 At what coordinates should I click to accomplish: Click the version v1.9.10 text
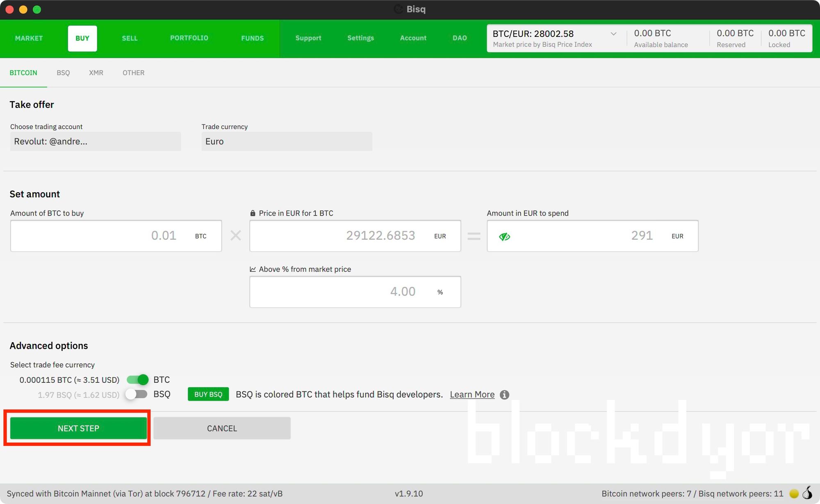(409, 494)
